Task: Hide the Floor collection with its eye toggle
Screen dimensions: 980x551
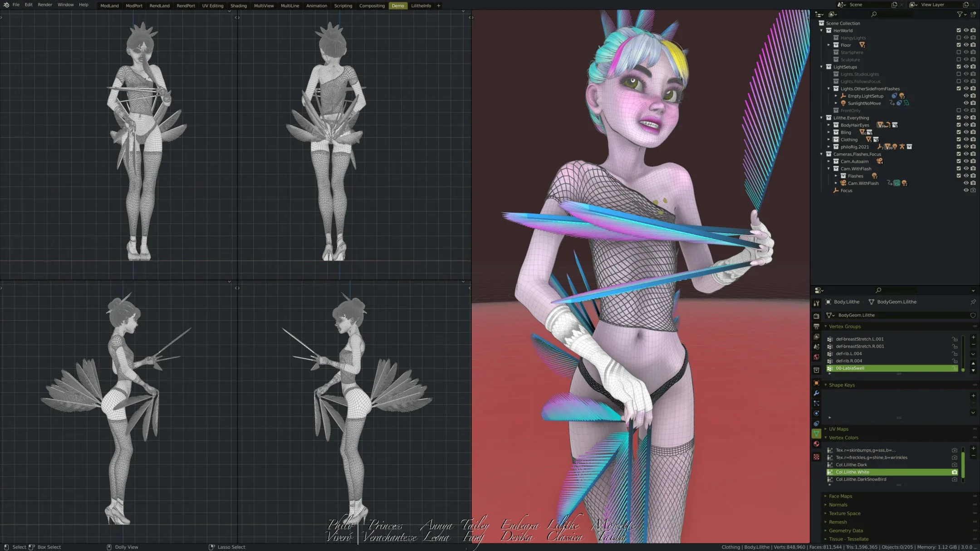Action: click(x=966, y=45)
